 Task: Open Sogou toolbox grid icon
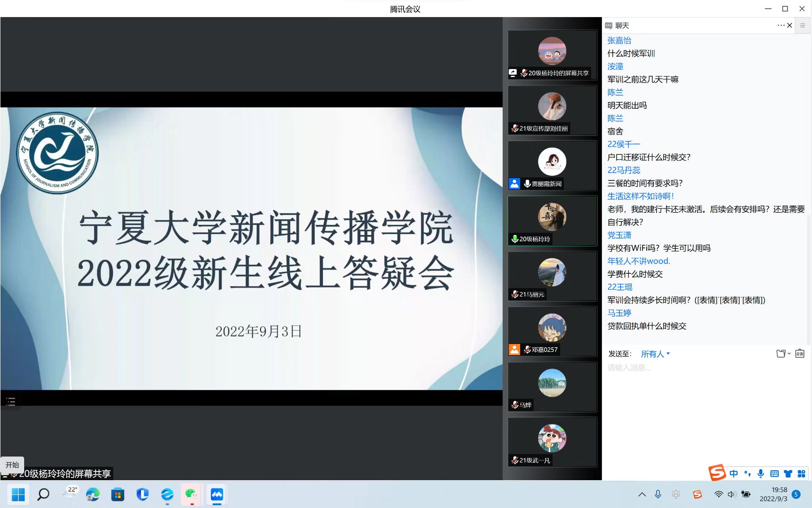click(801, 473)
